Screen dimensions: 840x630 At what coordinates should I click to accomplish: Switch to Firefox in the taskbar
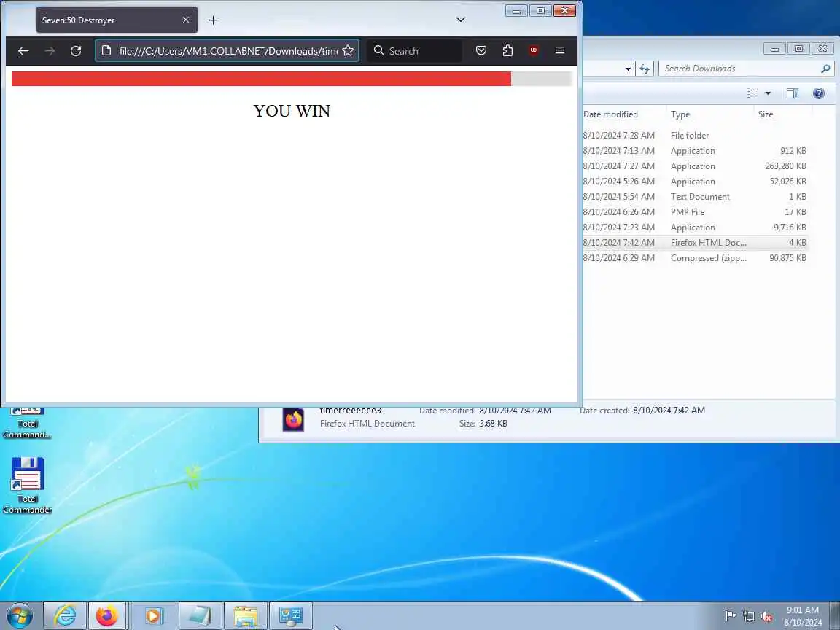106,615
